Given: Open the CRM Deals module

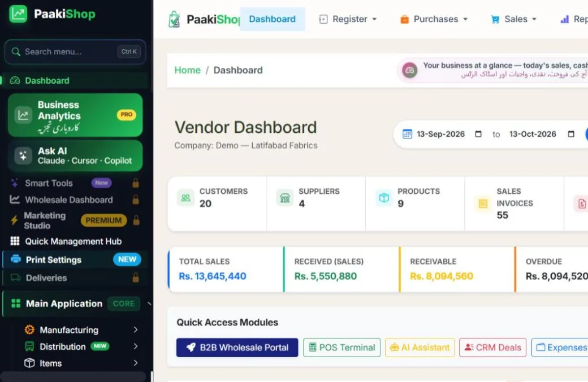Looking at the screenshot, I should tap(493, 348).
